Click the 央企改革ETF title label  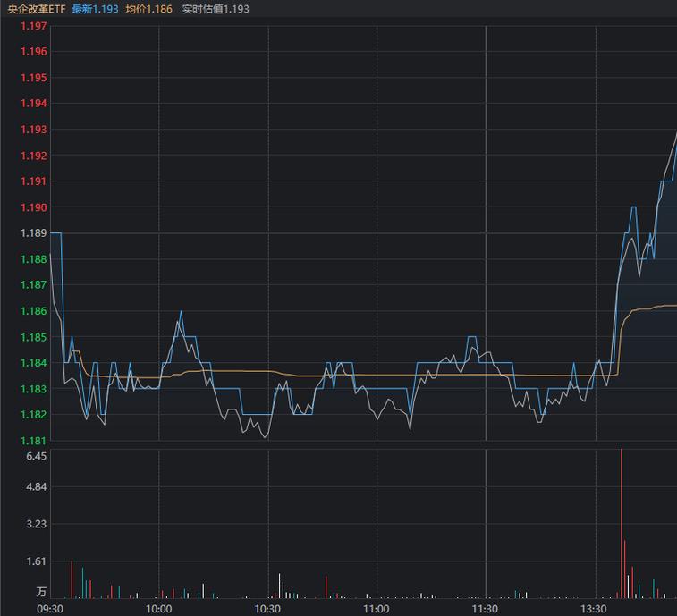37,9
